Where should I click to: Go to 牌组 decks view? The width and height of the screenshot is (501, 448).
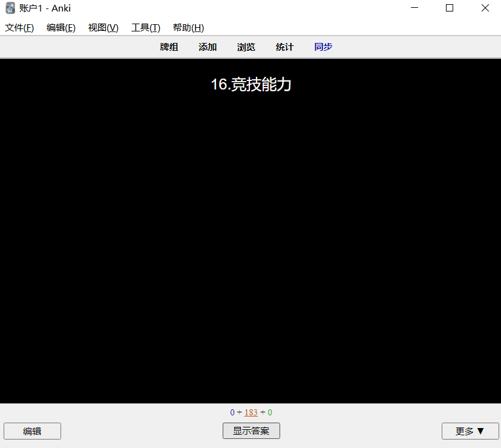click(169, 47)
